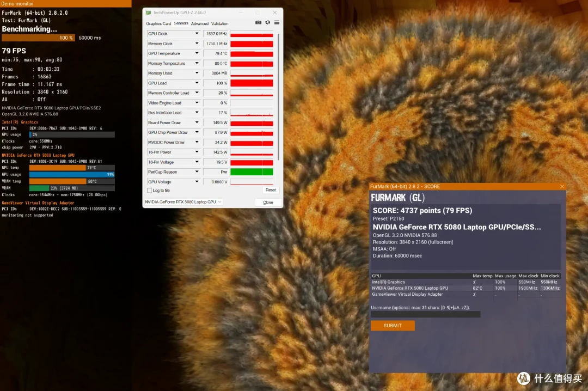Open the GPU-Z hamburger menu
This screenshot has height=391, width=588.
coord(277,22)
